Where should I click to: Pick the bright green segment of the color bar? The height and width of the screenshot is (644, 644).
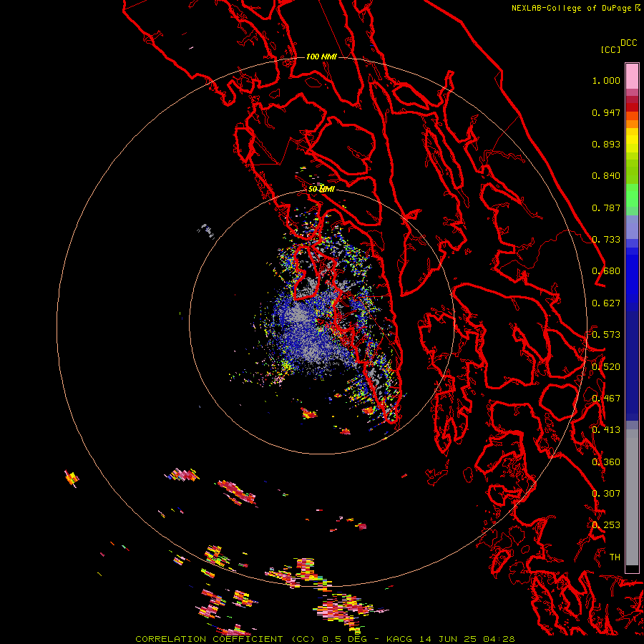[632, 195]
